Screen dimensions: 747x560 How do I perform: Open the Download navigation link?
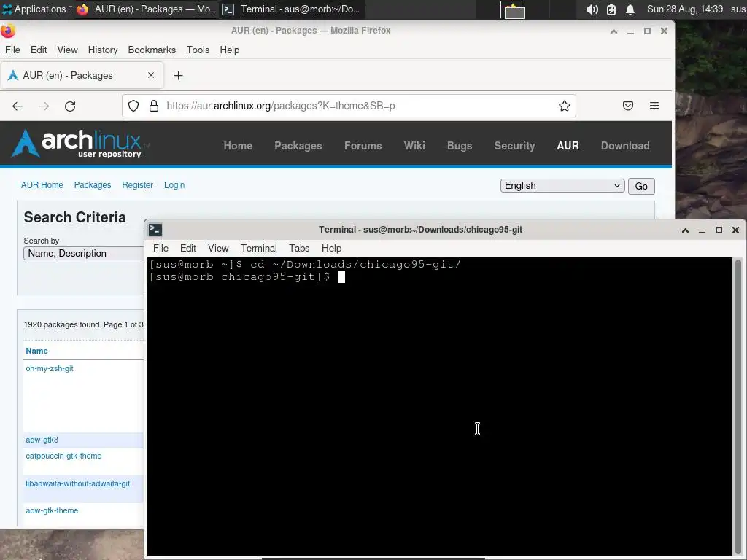(625, 146)
